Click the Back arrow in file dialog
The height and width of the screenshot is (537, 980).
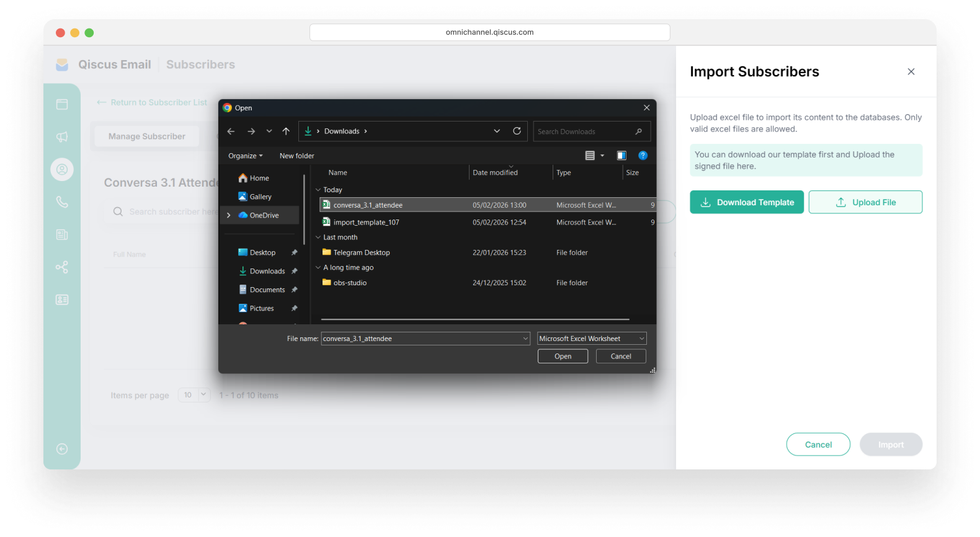(x=231, y=131)
